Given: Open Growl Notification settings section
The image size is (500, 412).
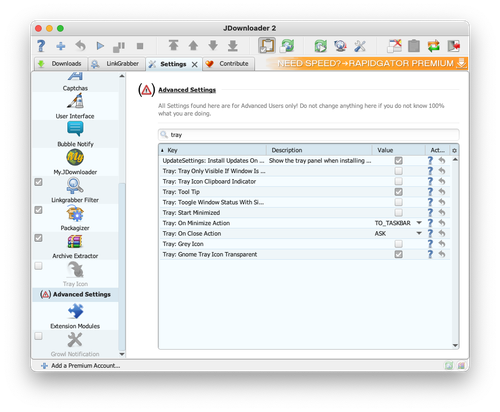Looking at the screenshot, I should click(75, 344).
